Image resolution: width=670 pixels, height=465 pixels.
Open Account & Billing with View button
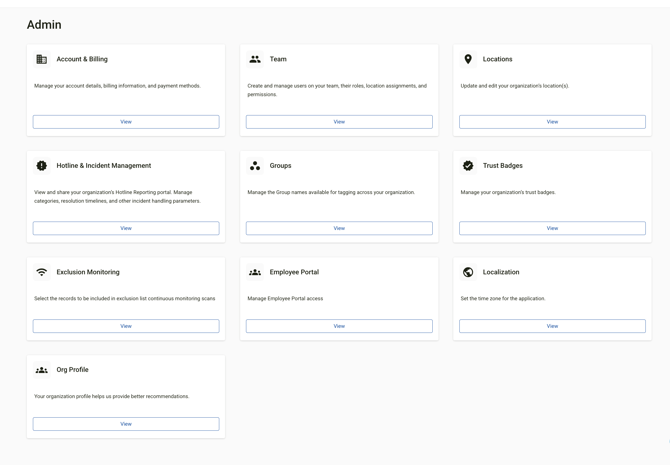(x=126, y=122)
